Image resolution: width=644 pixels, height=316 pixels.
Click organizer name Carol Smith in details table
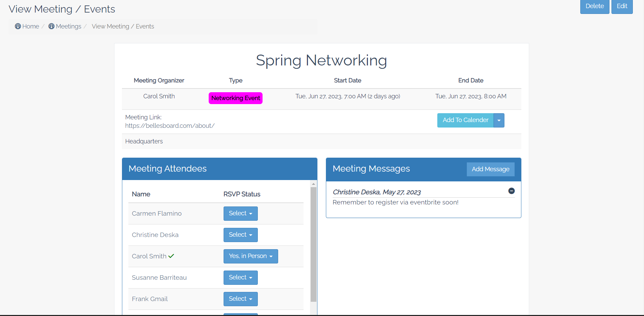(159, 96)
